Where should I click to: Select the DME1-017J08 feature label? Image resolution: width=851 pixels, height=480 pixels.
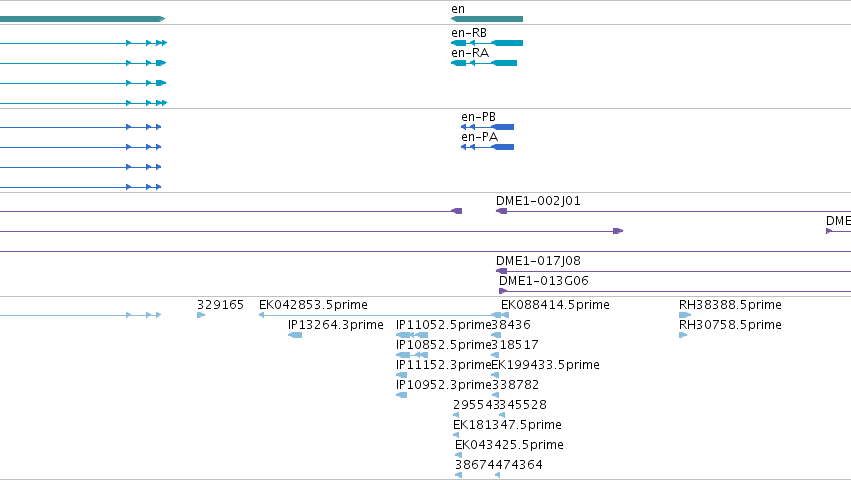click(x=538, y=261)
